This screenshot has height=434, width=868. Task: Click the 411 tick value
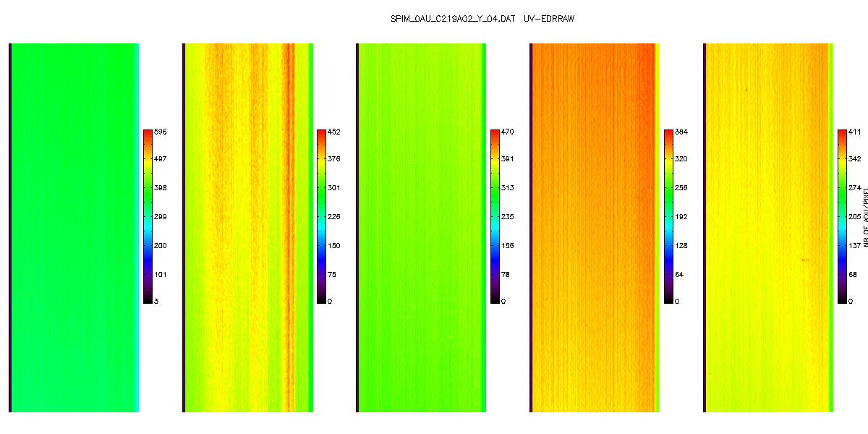[854, 132]
